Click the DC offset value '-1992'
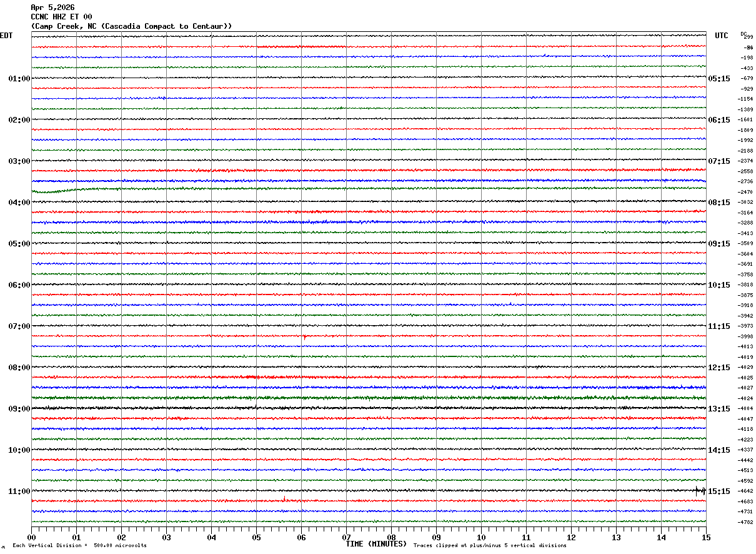 [746, 141]
